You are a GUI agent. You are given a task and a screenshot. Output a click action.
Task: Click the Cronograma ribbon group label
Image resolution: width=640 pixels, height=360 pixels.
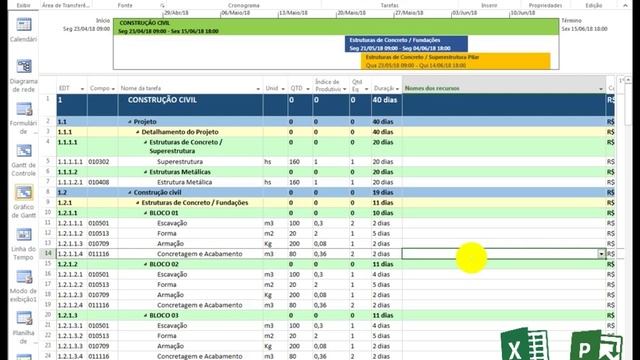(x=244, y=5)
